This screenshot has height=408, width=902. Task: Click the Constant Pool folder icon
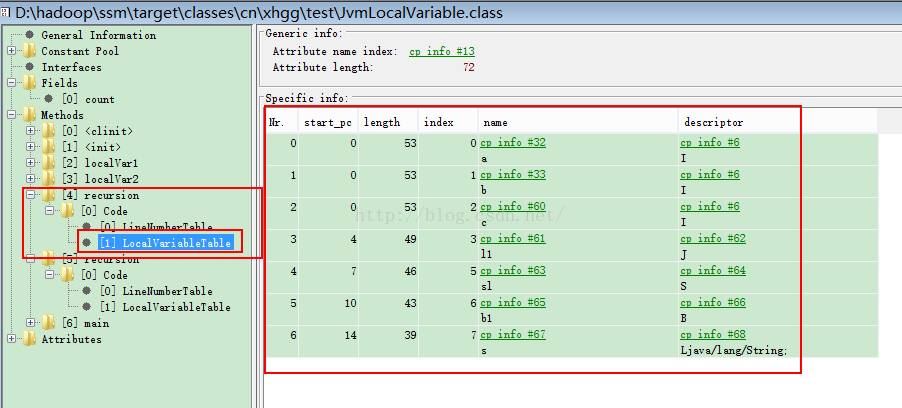(x=29, y=51)
